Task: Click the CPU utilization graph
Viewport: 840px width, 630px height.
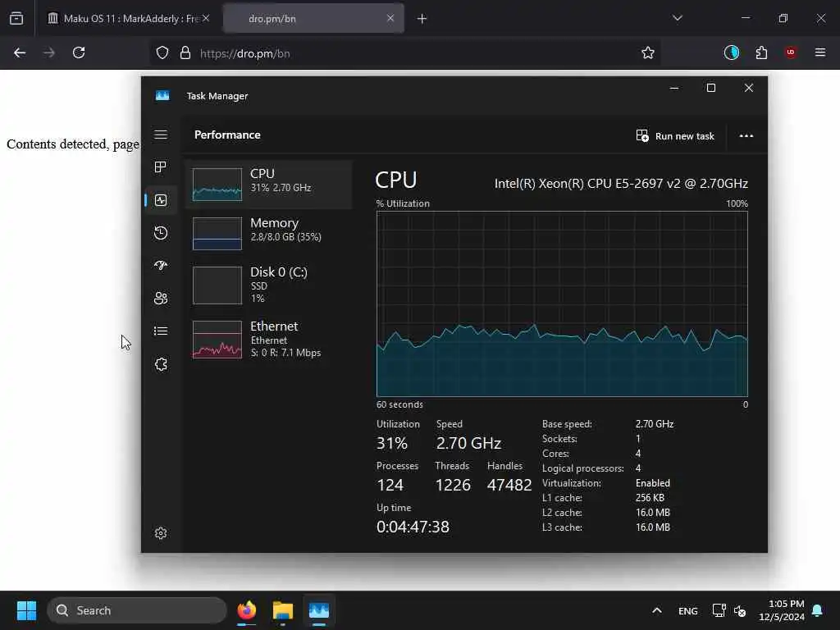Action: [x=562, y=304]
